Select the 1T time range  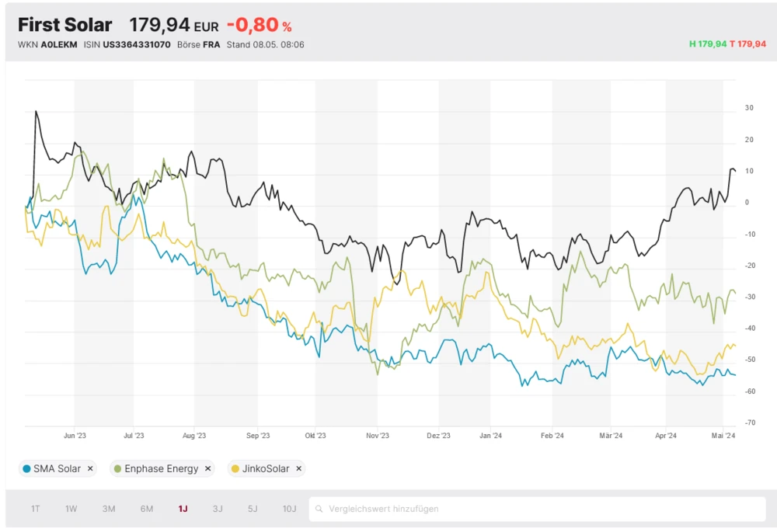point(36,509)
